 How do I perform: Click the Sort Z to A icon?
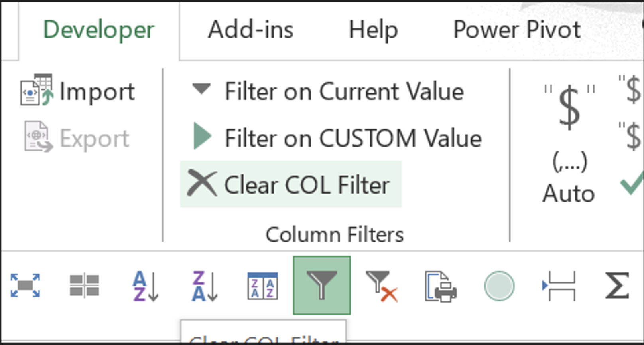click(x=204, y=286)
